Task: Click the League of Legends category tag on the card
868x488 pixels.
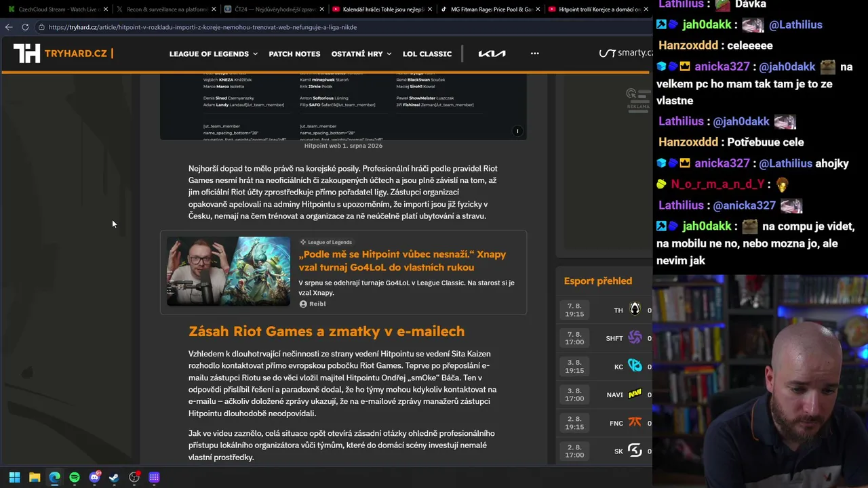Action: click(x=325, y=242)
